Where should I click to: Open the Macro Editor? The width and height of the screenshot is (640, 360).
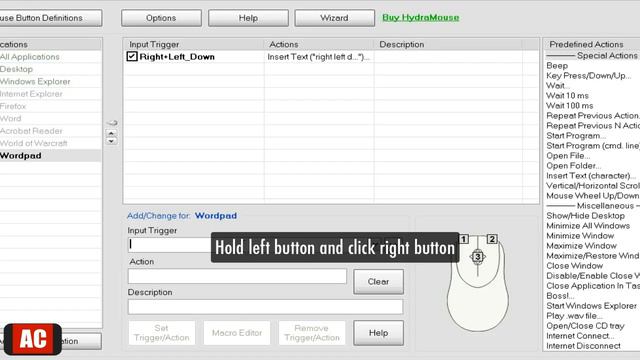(x=237, y=333)
